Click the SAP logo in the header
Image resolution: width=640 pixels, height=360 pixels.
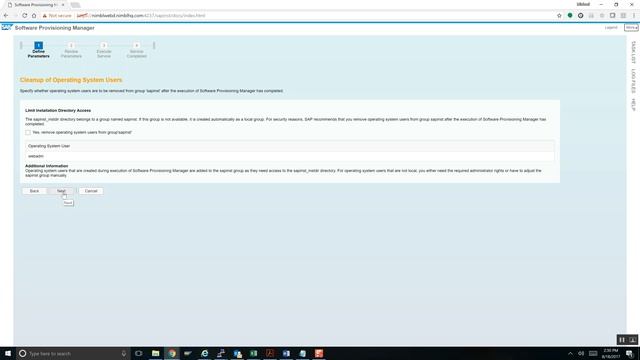[7, 27]
